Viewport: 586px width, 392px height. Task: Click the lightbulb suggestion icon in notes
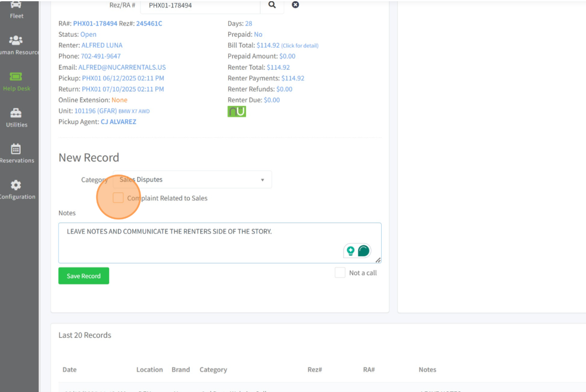click(350, 251)
